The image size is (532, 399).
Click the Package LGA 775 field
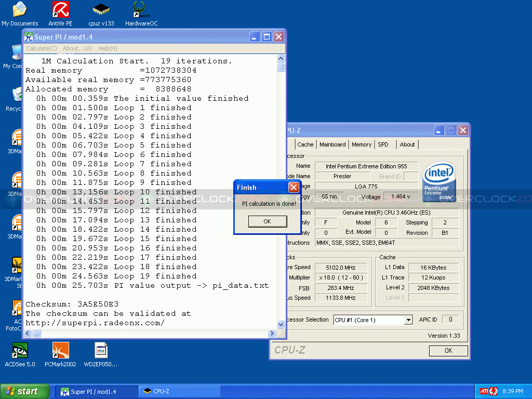click(366, 187)
